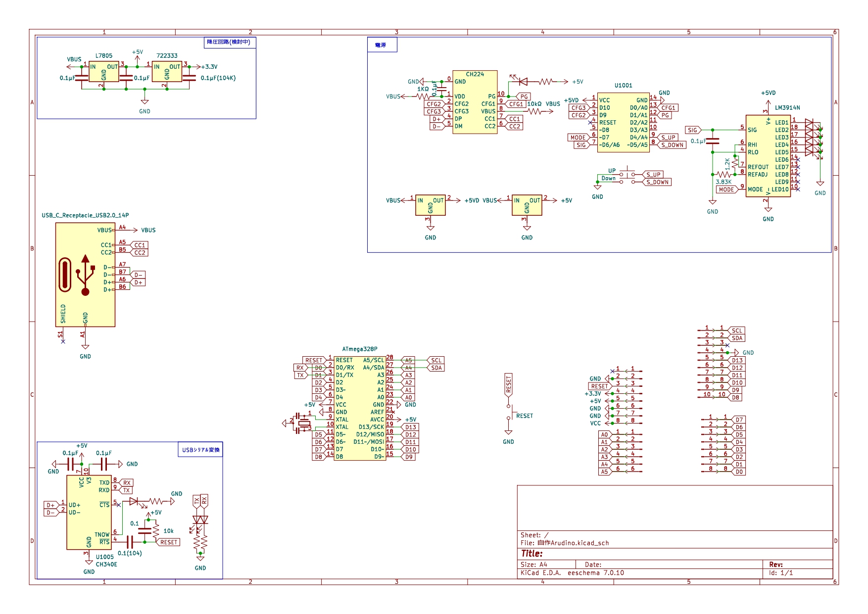Click the Sheet: / text

(534, 535)
